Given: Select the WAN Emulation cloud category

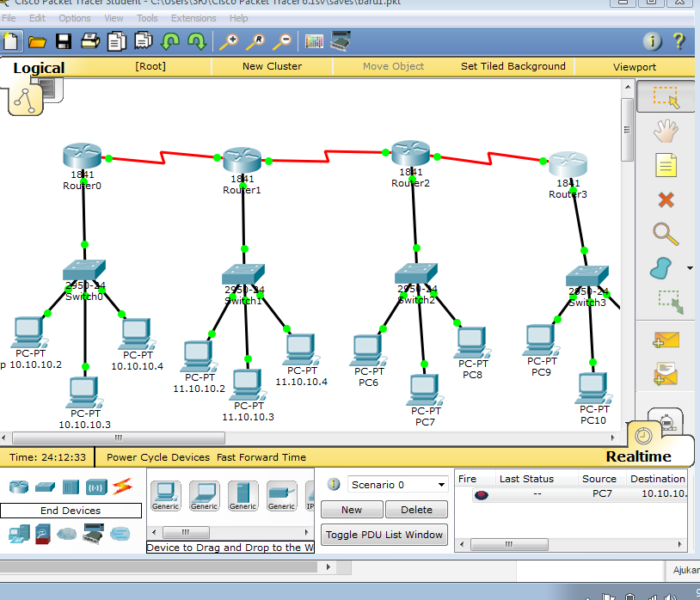Looking at the screenshot, I should tap(66, 534).
